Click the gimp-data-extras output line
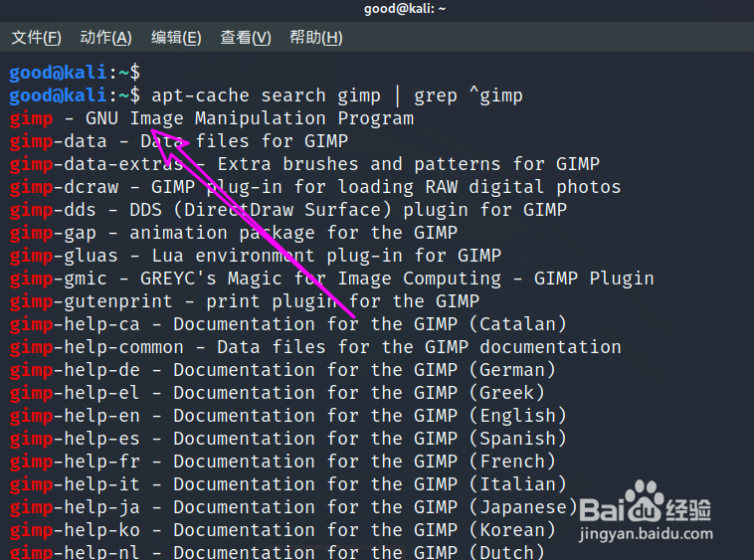 pos(304,164)
